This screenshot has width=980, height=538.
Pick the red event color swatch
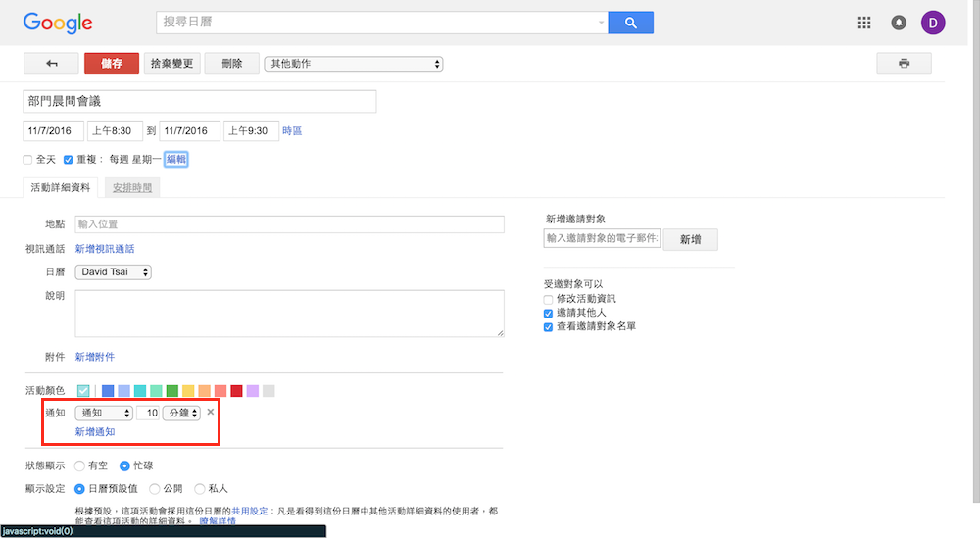tap(236, 391)
